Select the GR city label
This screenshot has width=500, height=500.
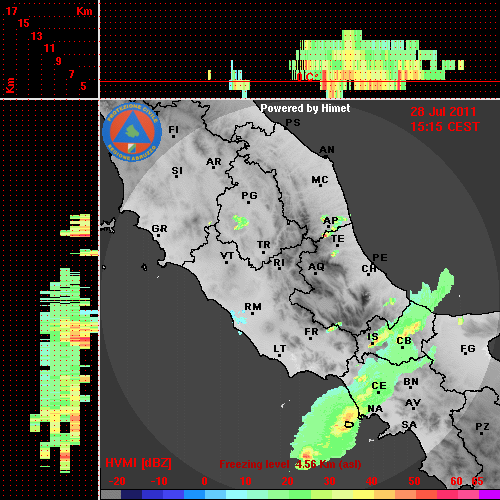pyautogui.click(x=159, y=229)
